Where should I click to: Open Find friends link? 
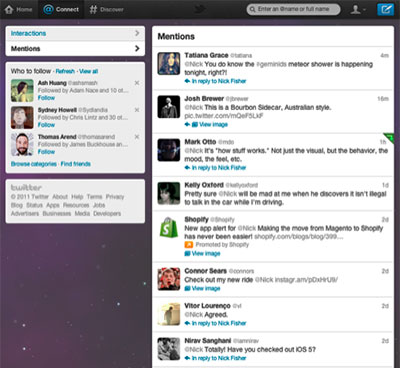pyautogui.click(x=76, y=164)
